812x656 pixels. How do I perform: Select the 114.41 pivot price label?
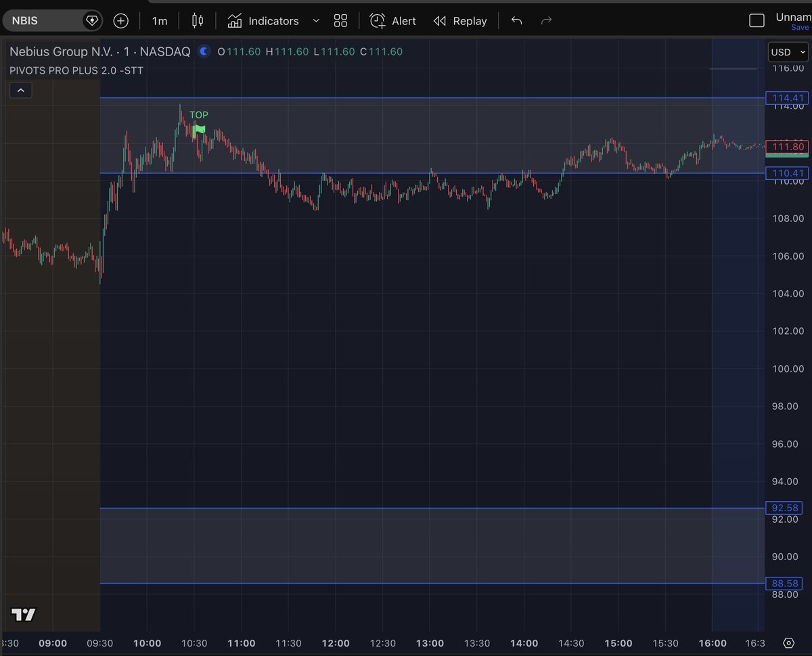[x=787, y=97]
